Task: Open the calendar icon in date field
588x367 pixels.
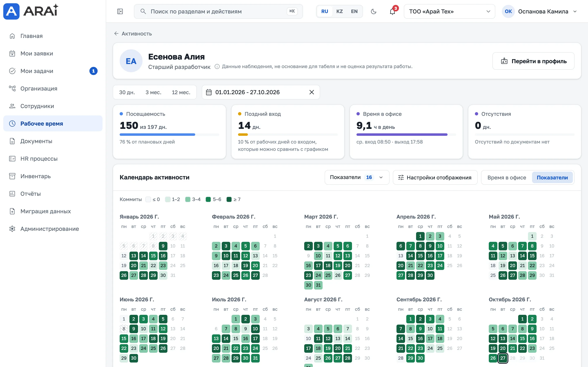Action: coord(209,92)
